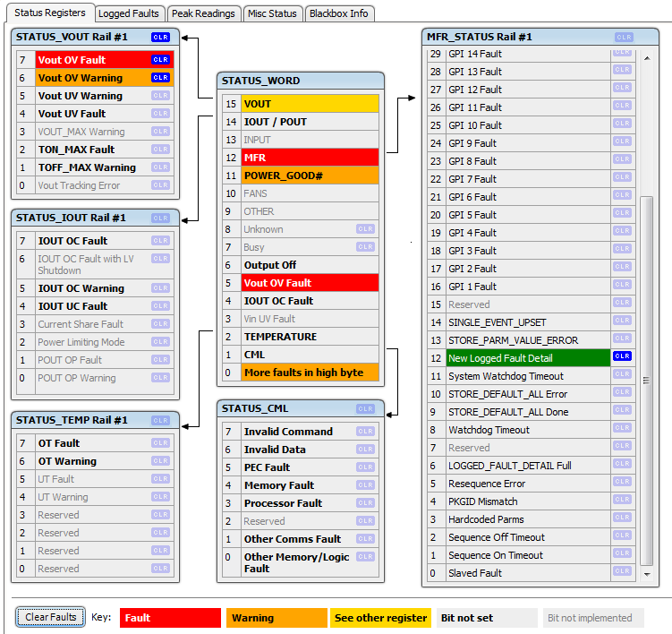
Task: Click CLR next to Invalid Data
Action: pyautogui.click(x=366, y=450)
